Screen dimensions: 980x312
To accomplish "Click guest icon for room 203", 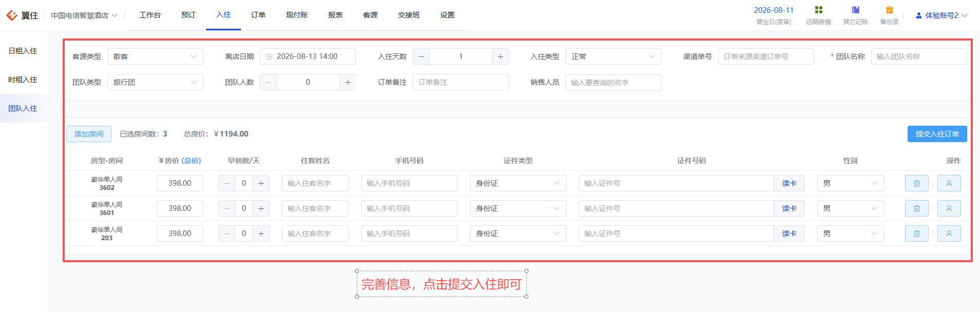I will [x=949, y=233].
